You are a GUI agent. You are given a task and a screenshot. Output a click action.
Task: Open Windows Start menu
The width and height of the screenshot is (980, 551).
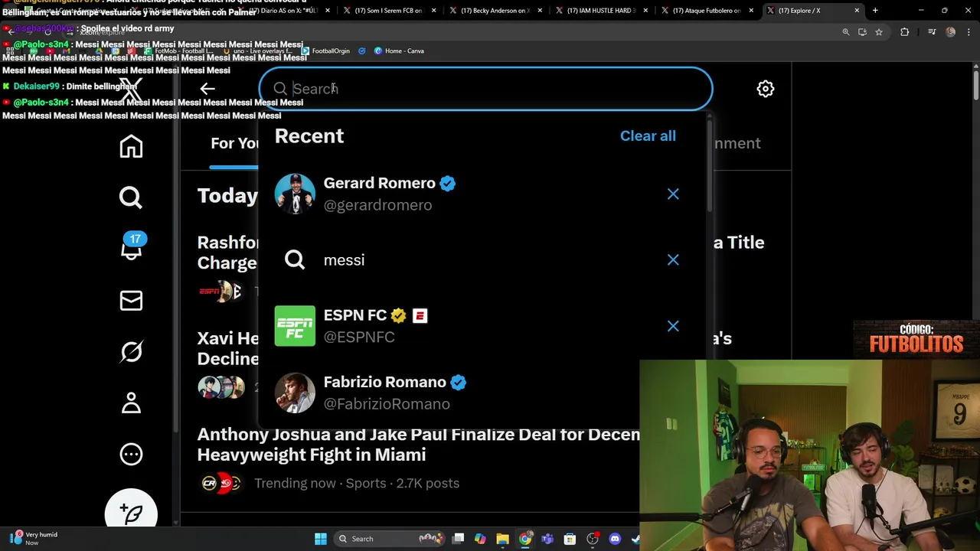tap(321, 539)
